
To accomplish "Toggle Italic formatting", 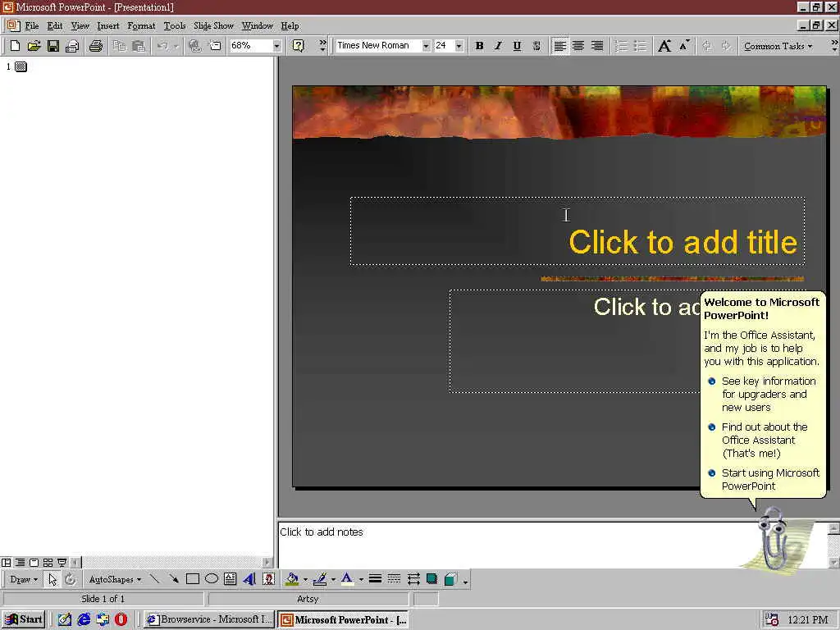I will (x=498, y=46).
